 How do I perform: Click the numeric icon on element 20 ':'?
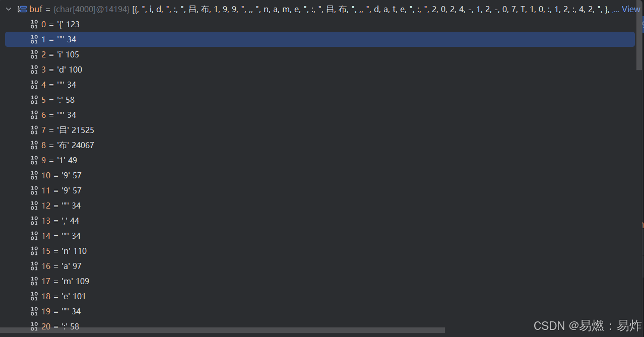tap(34, 326)
